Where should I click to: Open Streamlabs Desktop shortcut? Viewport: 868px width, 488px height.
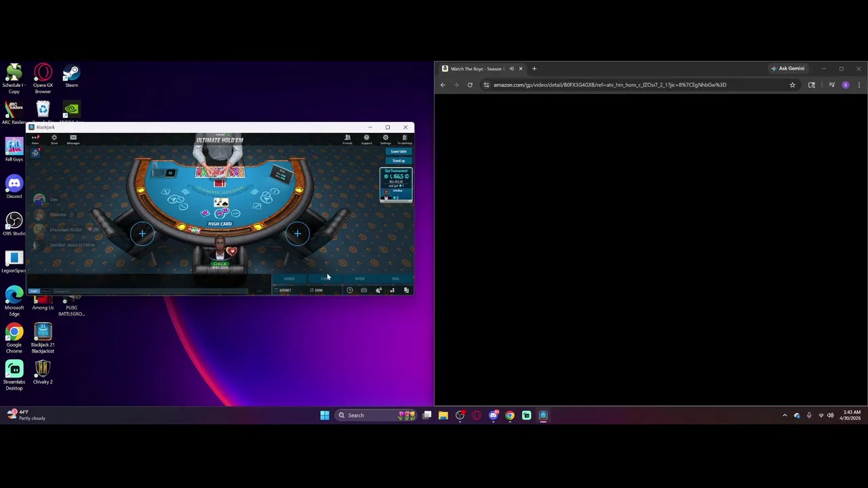pyautogui.click(x=14, y=375)
